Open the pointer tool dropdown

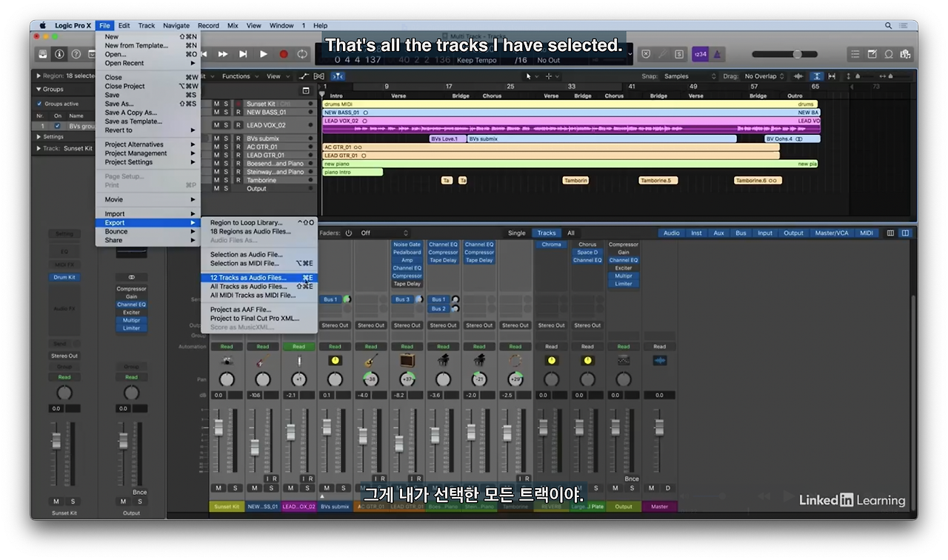click(530, 76)
